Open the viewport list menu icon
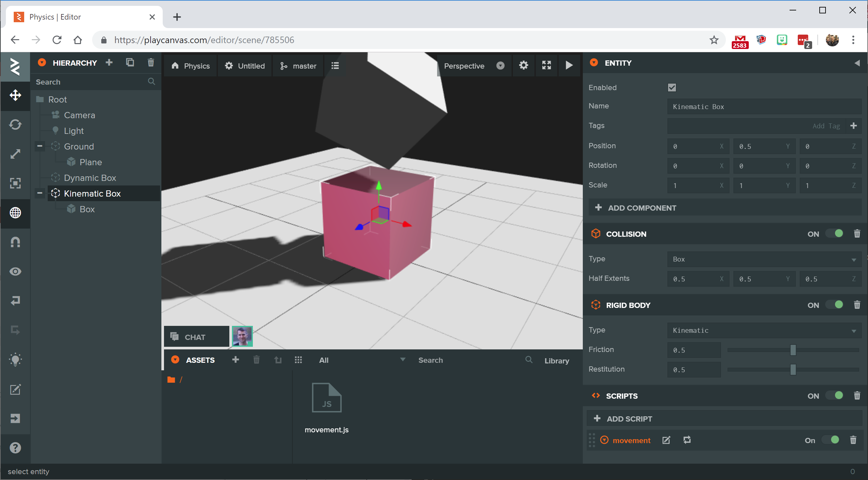The image size is (868, 480). (335, 66)
